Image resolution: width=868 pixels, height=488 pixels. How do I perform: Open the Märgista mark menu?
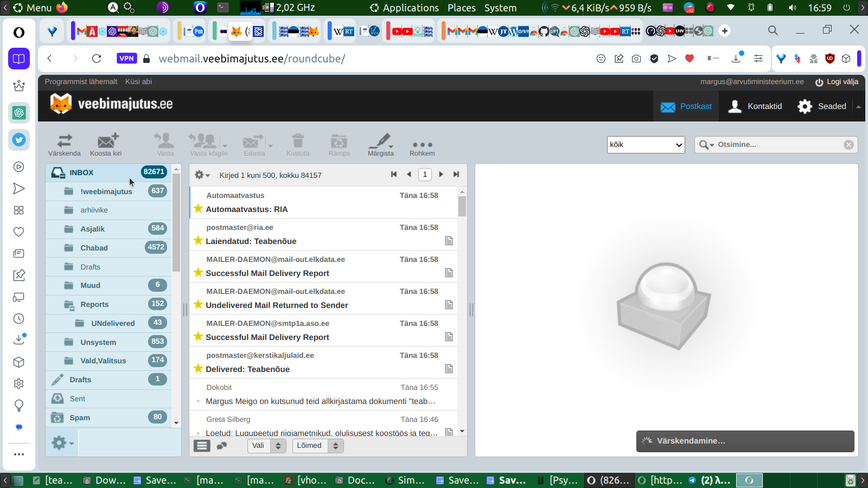coord(381,145)
